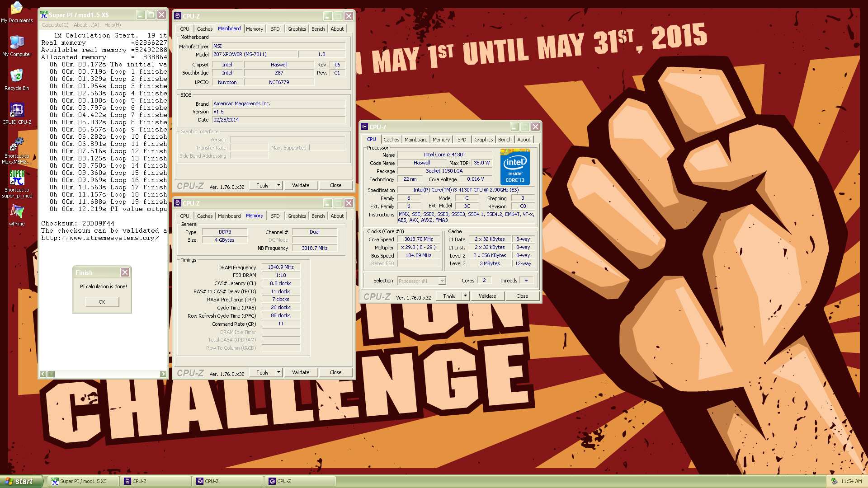
Task: Click Validate in the Memory window
Action: 301,372
